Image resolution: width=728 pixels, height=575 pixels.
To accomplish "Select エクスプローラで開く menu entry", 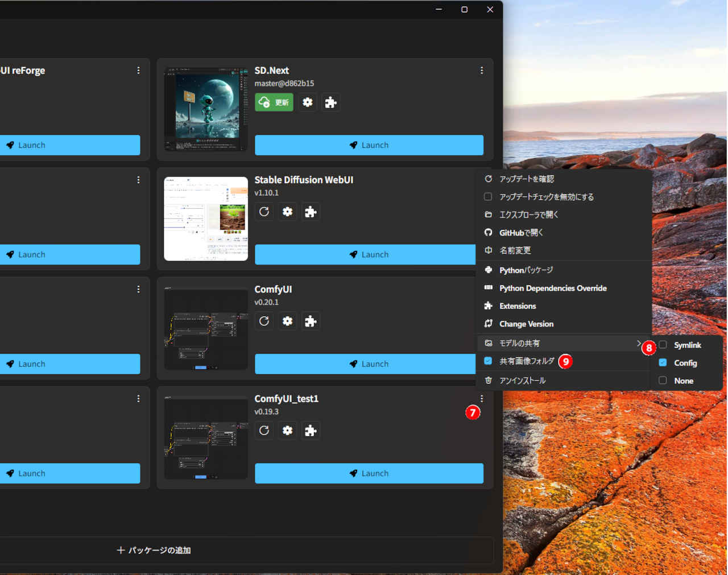I will pyautogui.click(x=564, y=215).
